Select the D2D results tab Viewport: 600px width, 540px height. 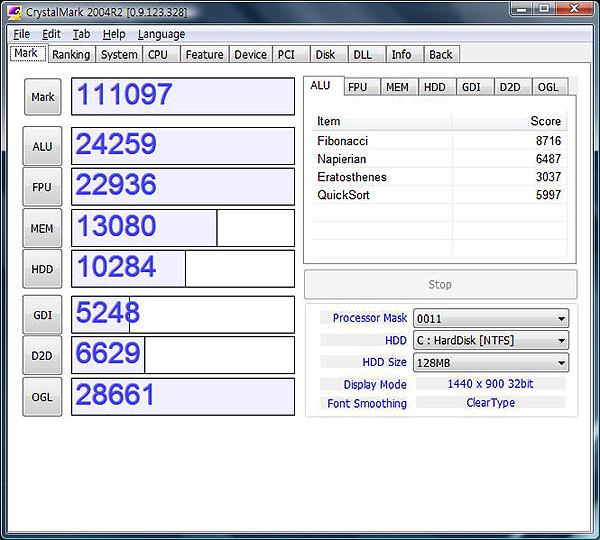pos(513,87)
